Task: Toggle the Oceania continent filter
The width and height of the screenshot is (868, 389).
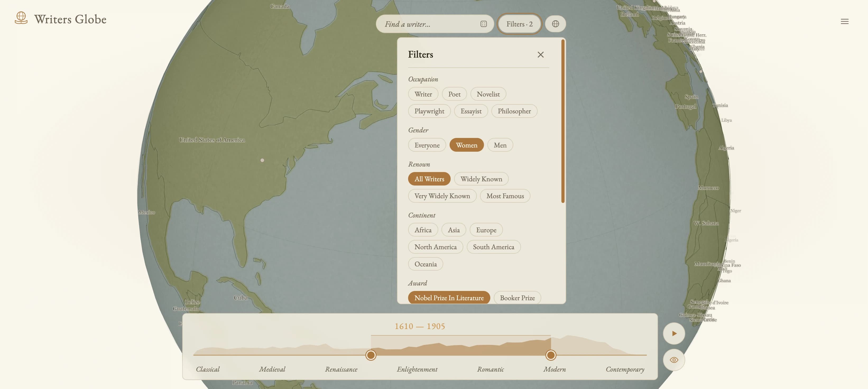Action: click(x=426, y=264)
